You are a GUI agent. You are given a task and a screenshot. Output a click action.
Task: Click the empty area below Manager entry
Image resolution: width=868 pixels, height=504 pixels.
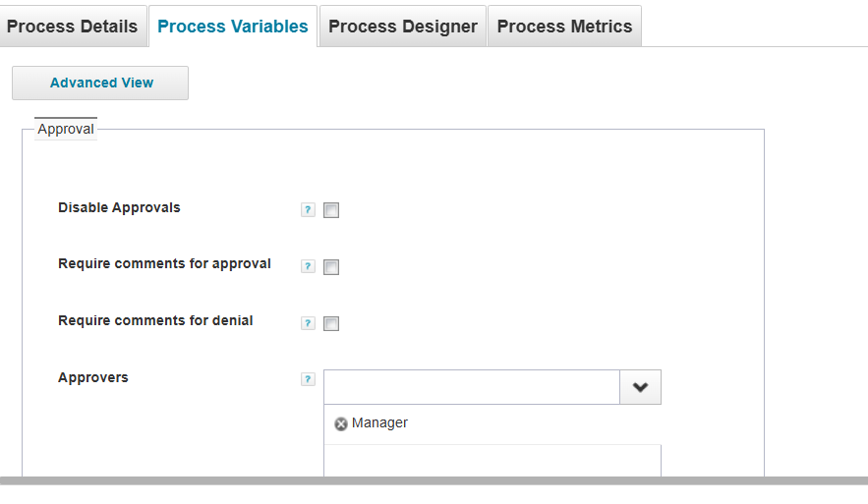(492, 460)
